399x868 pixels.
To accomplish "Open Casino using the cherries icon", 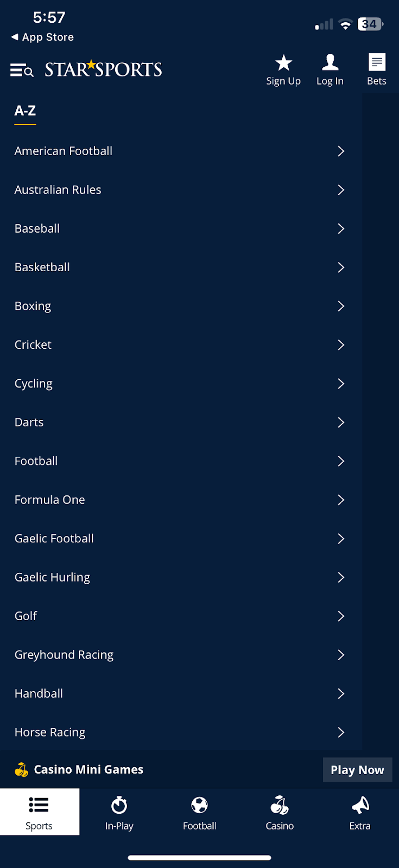I will 279,805.
